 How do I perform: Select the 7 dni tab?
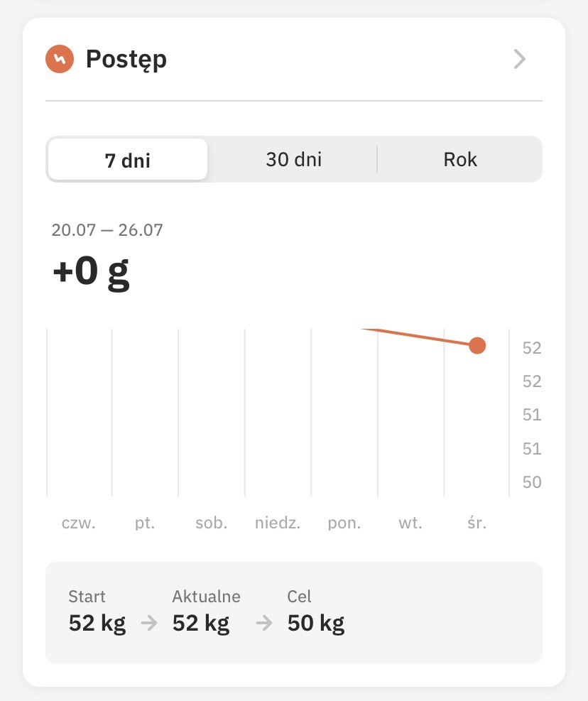click(x=127, y=160)
